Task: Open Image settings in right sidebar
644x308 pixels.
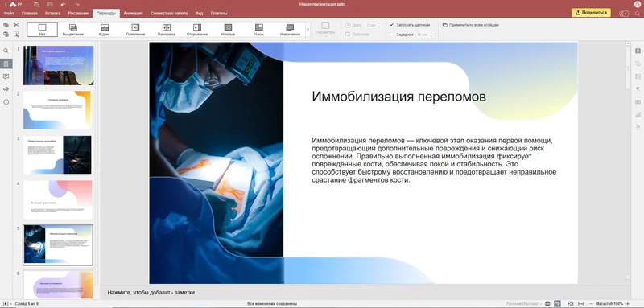Action: pyautogui.click(x=638, y=76)
